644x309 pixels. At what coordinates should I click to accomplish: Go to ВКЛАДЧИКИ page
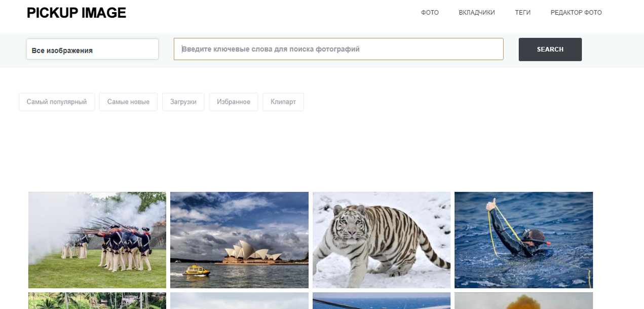[477, 13]
